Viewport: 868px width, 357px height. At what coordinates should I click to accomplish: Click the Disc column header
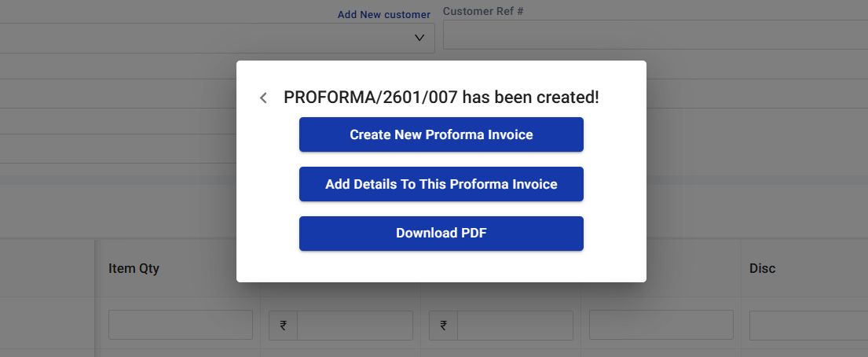click(763, 269)
